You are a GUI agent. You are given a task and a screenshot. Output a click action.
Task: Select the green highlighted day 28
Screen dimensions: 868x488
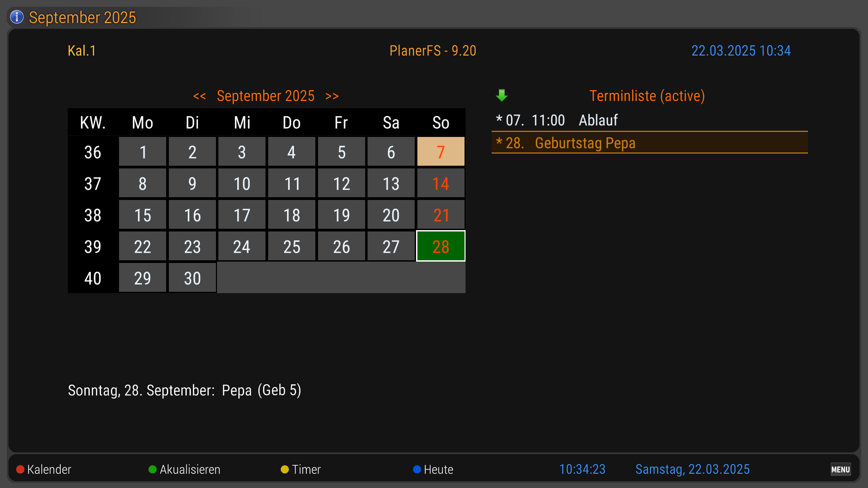click(440, 246)
